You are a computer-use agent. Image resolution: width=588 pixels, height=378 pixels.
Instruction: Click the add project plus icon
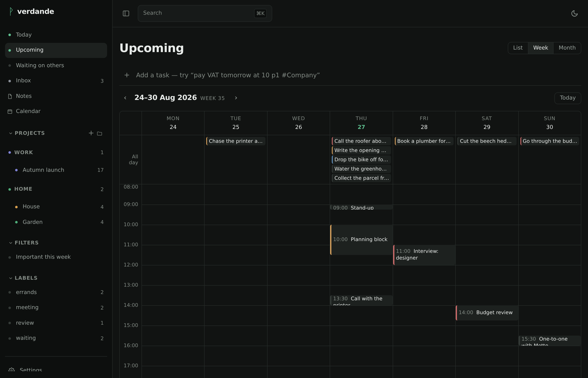pyautogui.click(x=91, y=133)
